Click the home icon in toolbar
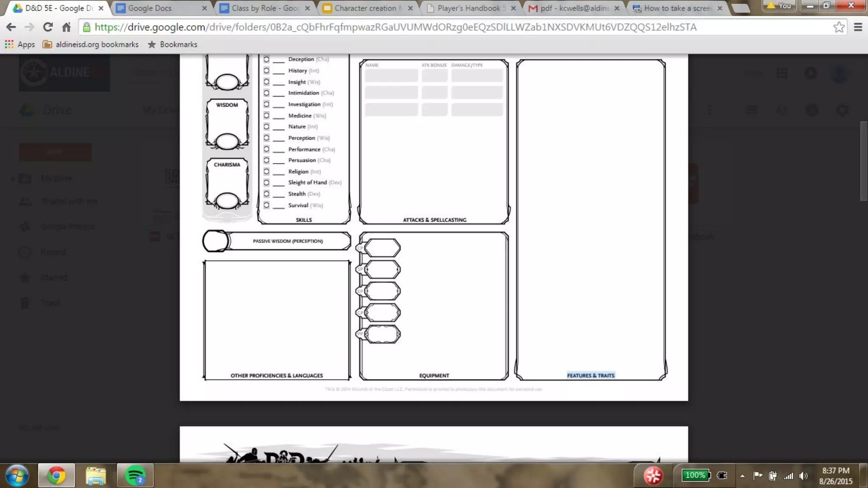 point(66,27)
